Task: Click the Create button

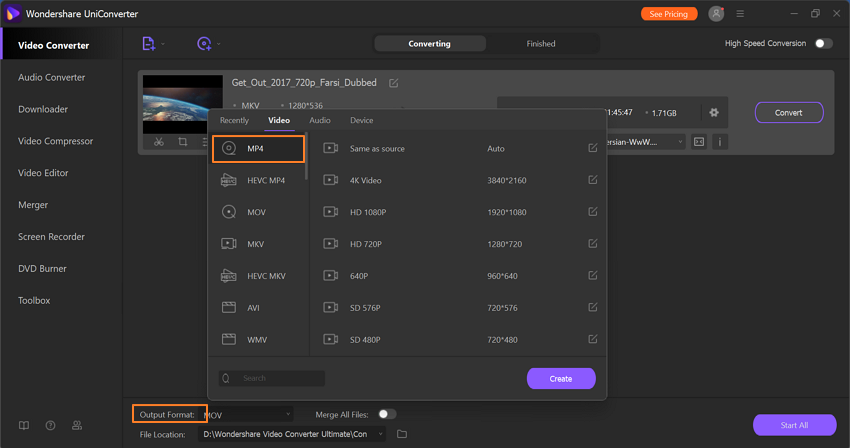Action: pos(561,379)
